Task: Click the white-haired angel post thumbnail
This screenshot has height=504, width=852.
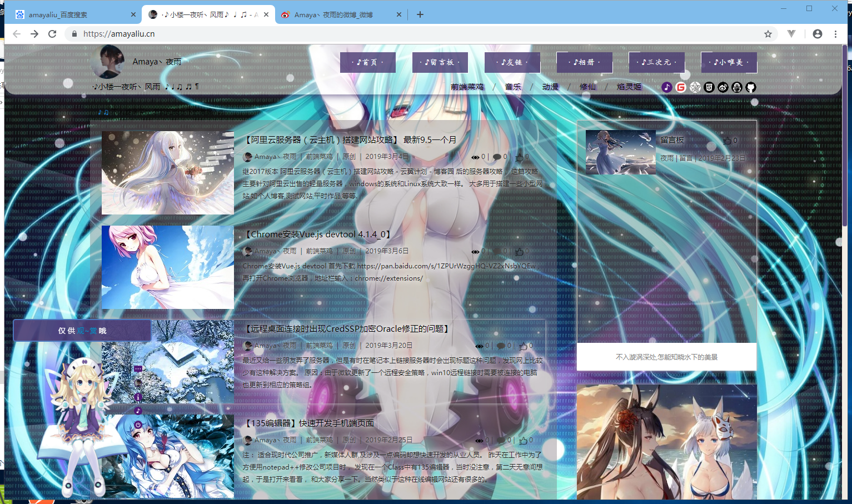Action: point(168,173)
